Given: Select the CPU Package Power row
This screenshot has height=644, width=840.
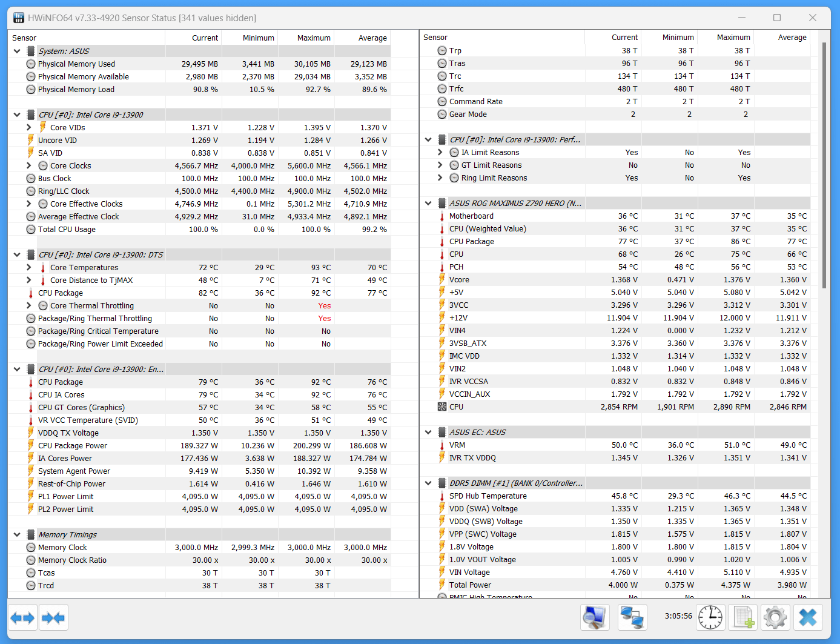Looking at the screenshot, I should click(x=73, y=446).
